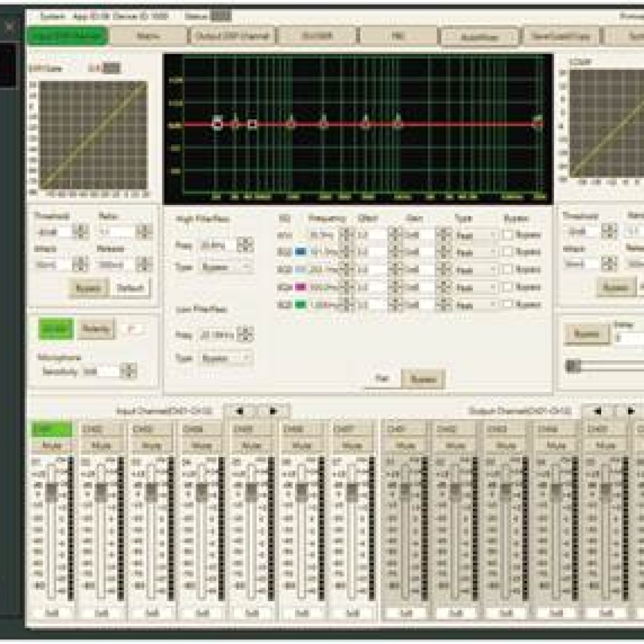The image size is (644, 644).
Task: Click the next arrow for output channels
Action: 632,411
